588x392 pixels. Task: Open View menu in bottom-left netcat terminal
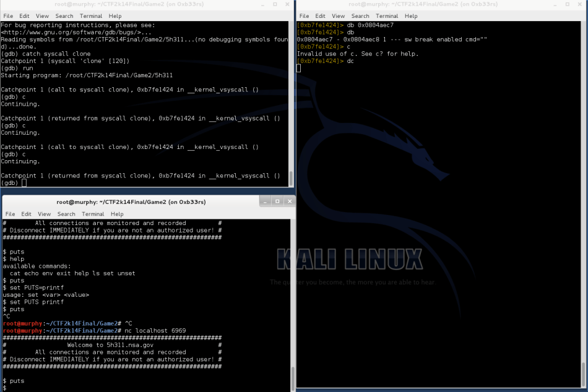[x=45, y=214]
